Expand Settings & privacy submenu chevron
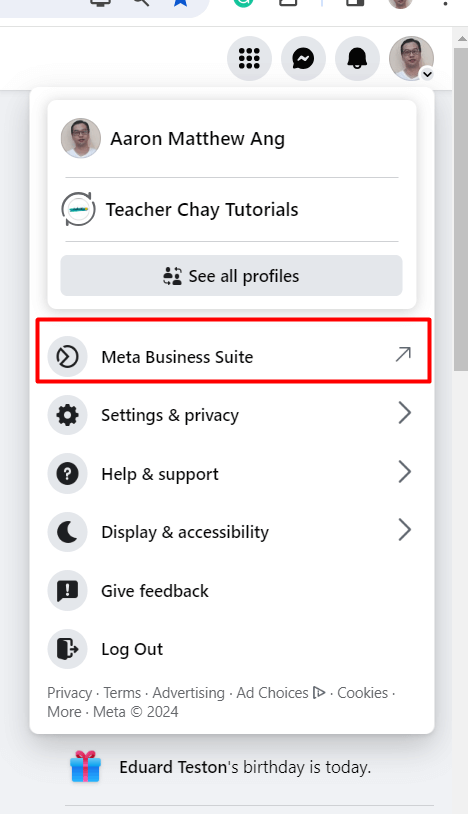This screenshot has height=814, width=468. [404, 414]
